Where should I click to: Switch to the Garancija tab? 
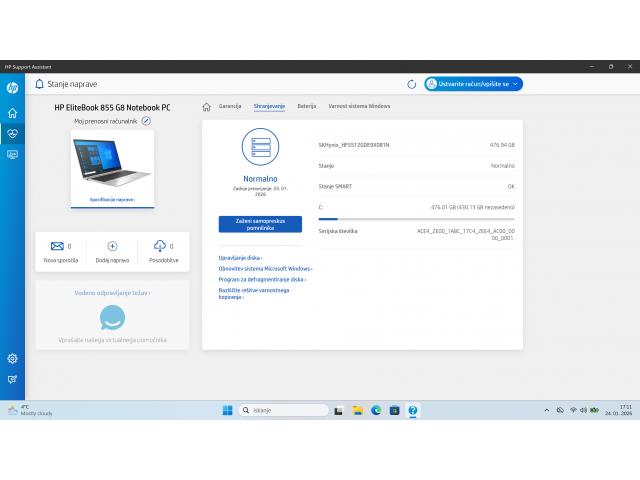230,106
